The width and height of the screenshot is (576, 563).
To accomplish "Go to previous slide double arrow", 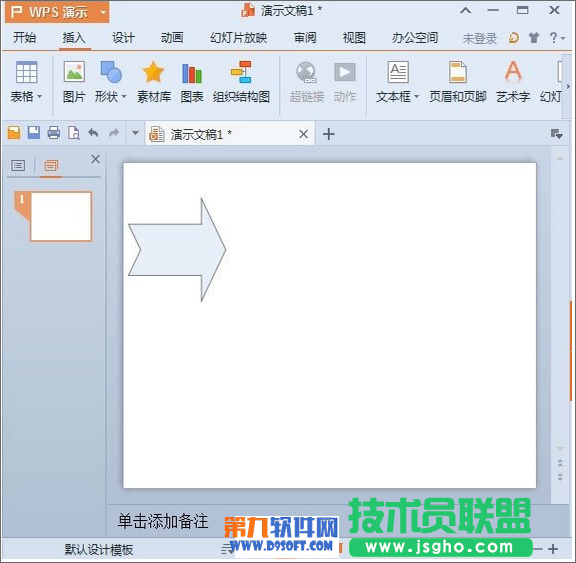I will (x=560, y=463).
